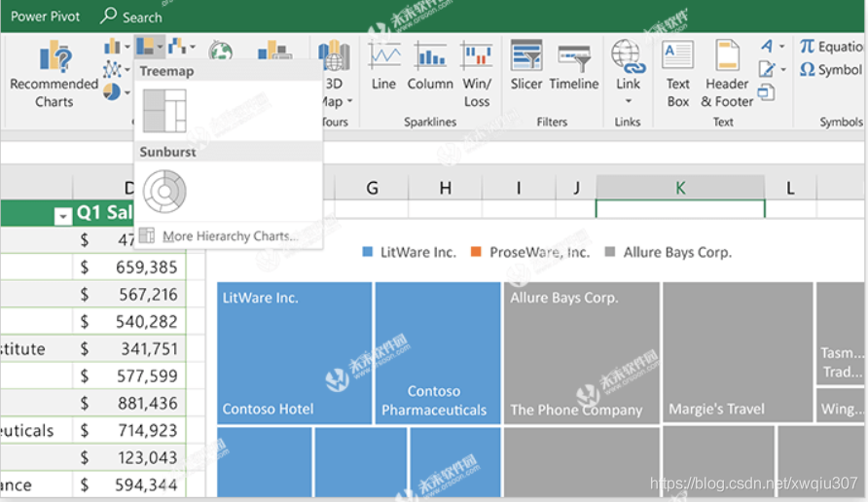Click the Insert Waterfall Chart icon
This screenshot has width=868, height=502.
pyautogui.click(x=176, y=47)
